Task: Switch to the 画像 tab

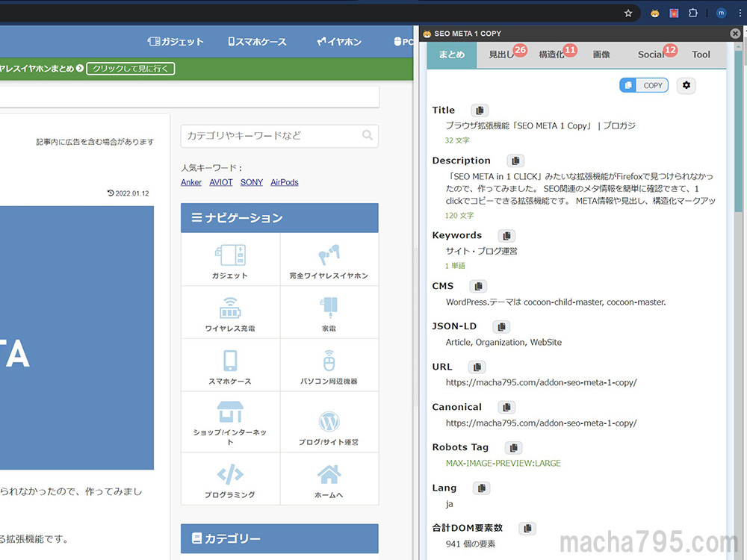Action: point(601,55)
